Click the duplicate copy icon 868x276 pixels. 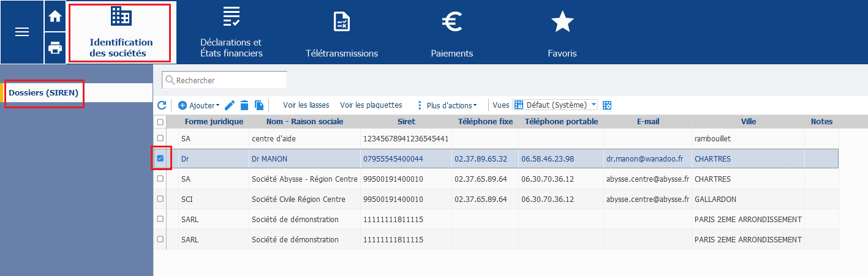[259, 105]
